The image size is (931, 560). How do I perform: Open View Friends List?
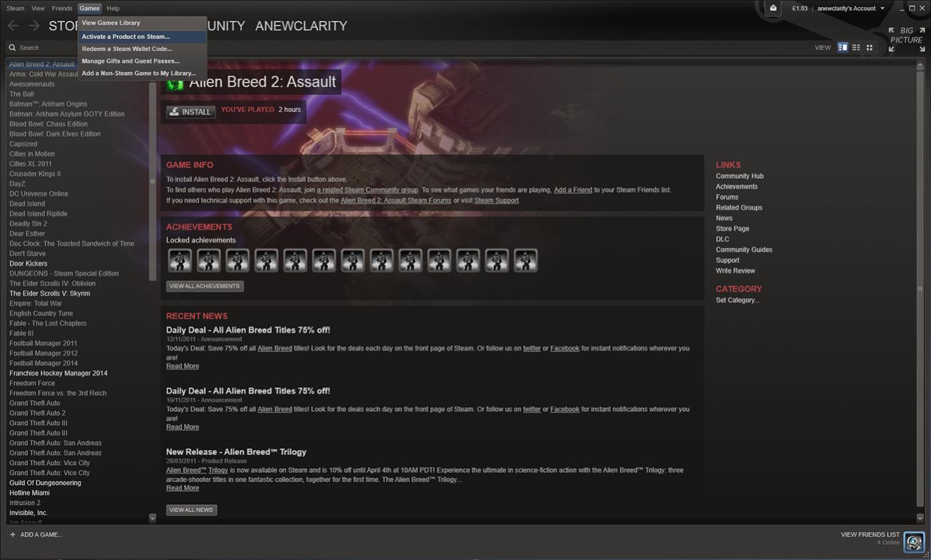[x=870, y=535]
